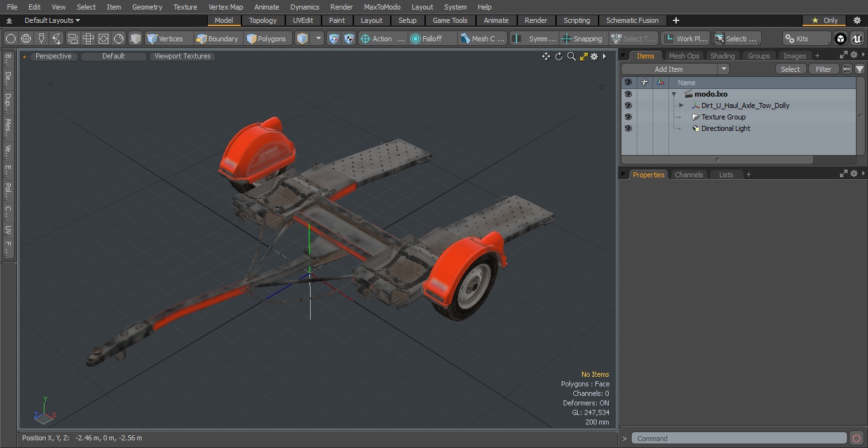Viewport: 868px width, 448px height.
Task: Select the pen-shaped tool icon in the toolbar
Action: [x=41, y=39]
